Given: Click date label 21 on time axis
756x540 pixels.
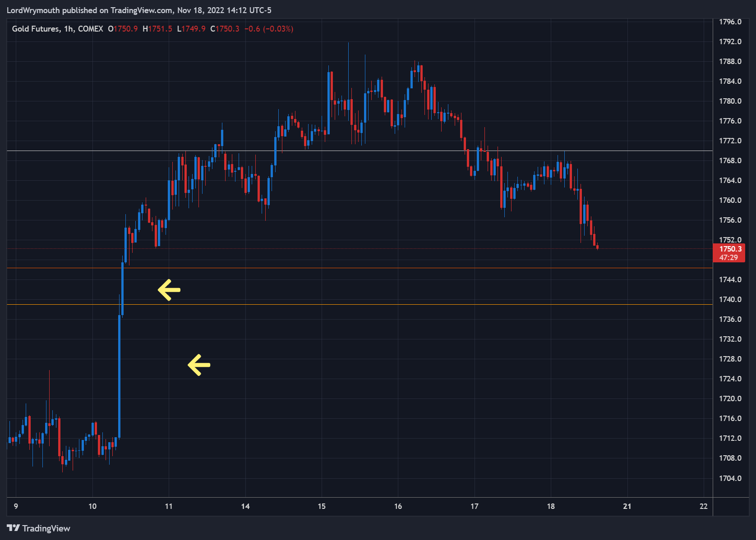Looking at the screenshot, I should [x=627, y=506].
